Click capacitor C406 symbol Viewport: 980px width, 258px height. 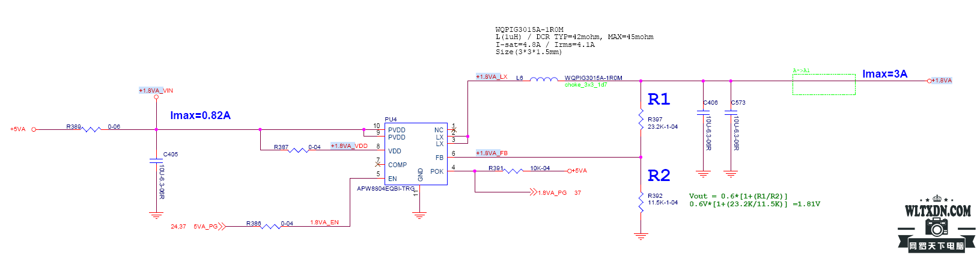pos(703,112)
